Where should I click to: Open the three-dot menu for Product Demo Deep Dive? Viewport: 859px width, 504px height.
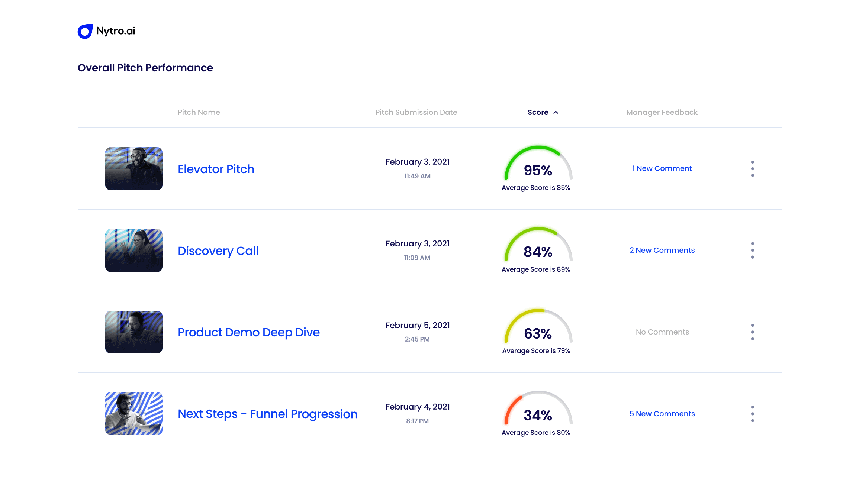[752, 332]
